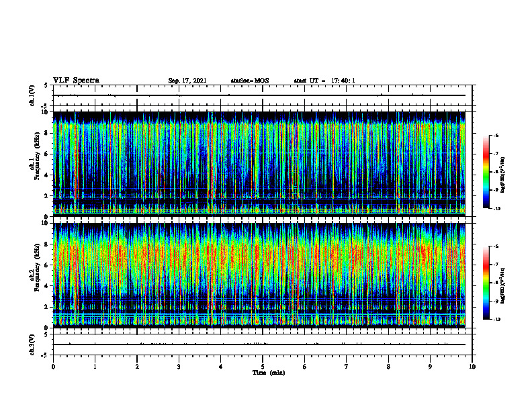Viewport: 532px width, 411px height.
Task: Click the ch.3 voltage waveform trace
Action: (259, 345)
